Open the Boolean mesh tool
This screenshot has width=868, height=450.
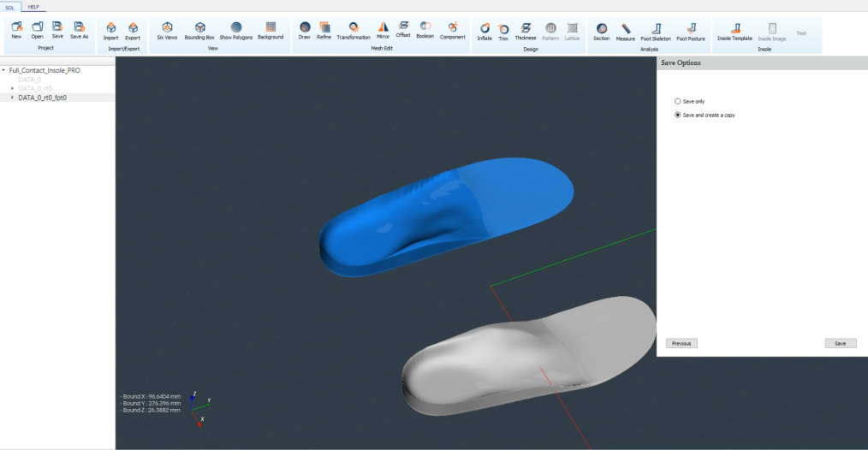pos(425,28)
